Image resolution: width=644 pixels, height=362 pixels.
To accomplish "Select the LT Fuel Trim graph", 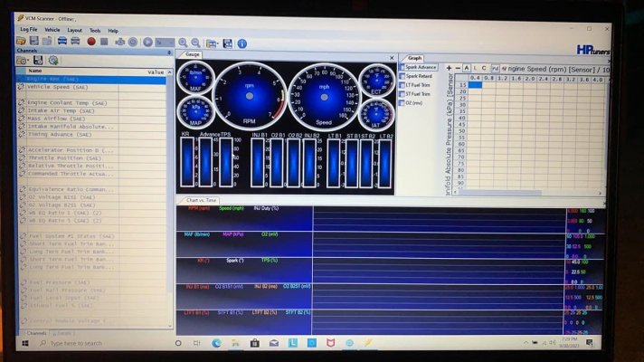I will point(415,85).
